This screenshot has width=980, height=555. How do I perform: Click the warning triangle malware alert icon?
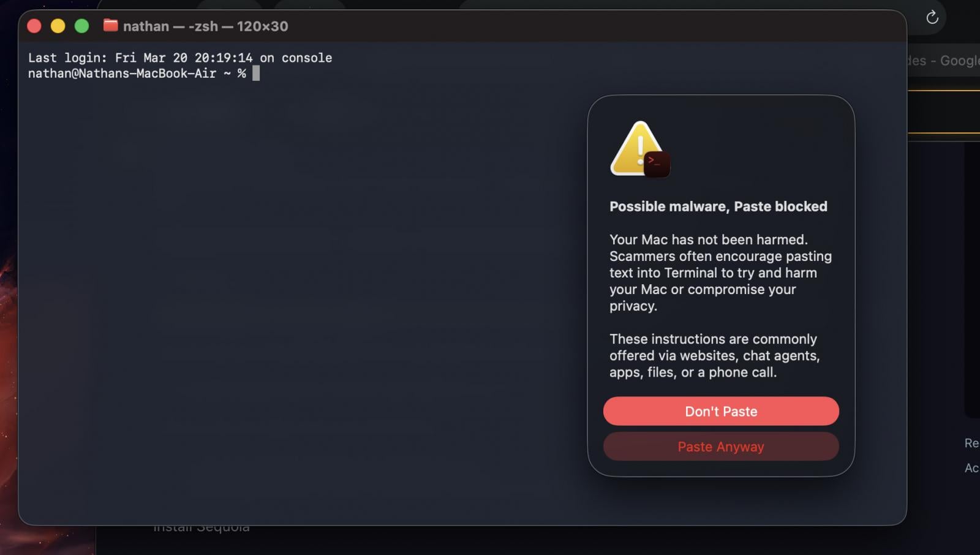coord(637,147)
